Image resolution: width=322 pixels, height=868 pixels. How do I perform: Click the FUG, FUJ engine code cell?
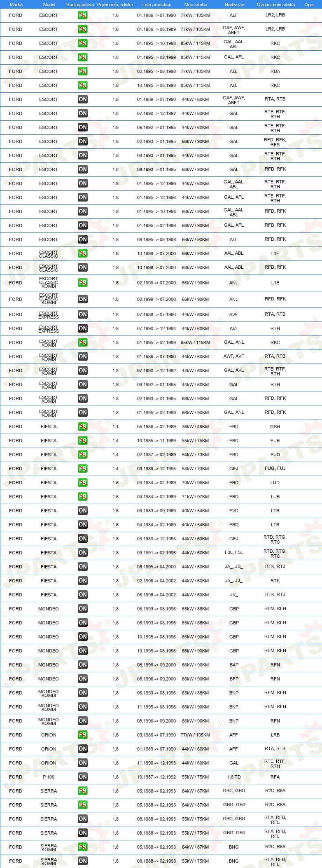coord(275,469)
